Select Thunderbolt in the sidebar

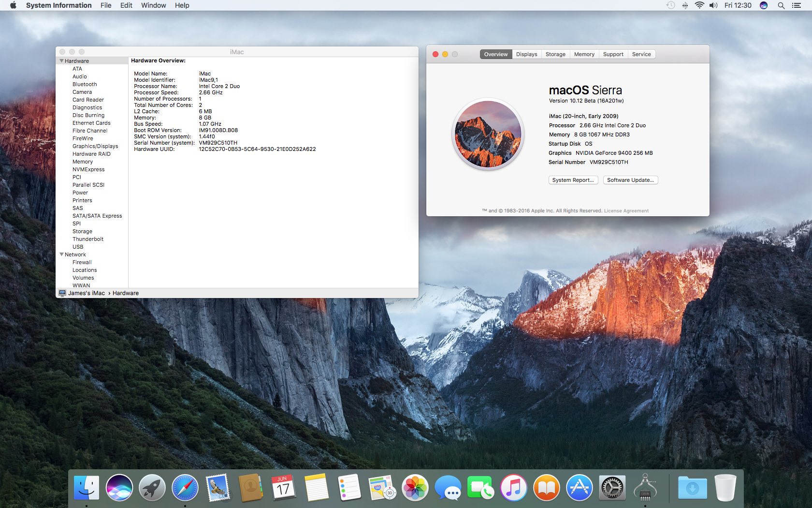point(88,239)
